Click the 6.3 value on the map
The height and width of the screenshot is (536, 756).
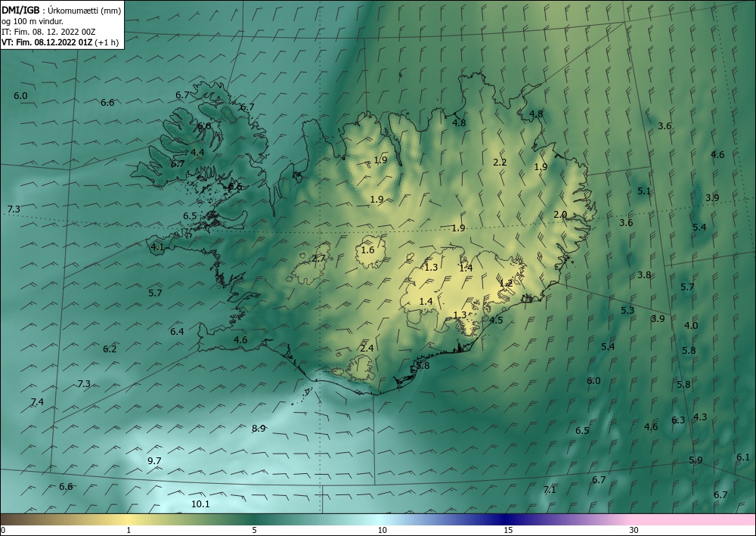(x=678, y=420)
